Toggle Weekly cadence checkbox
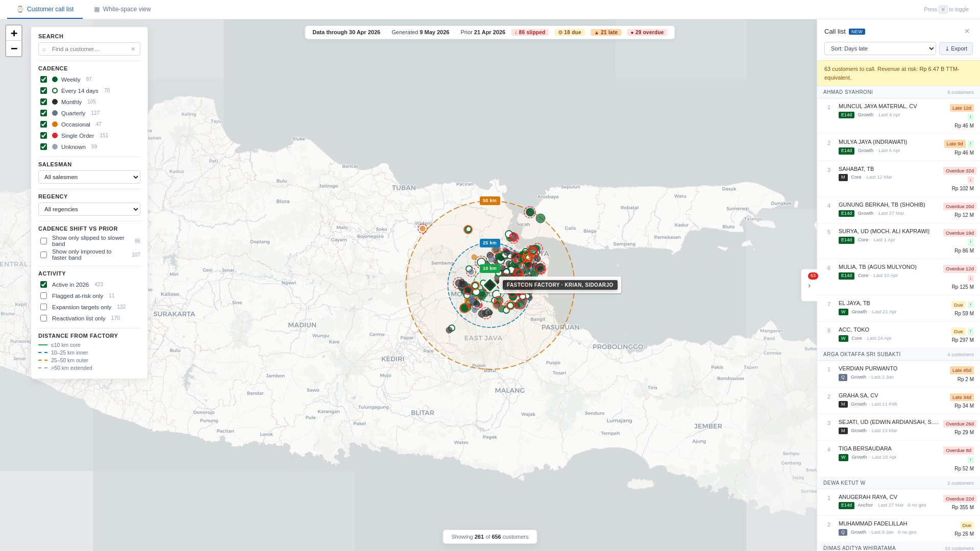 [x=43, y=80]
